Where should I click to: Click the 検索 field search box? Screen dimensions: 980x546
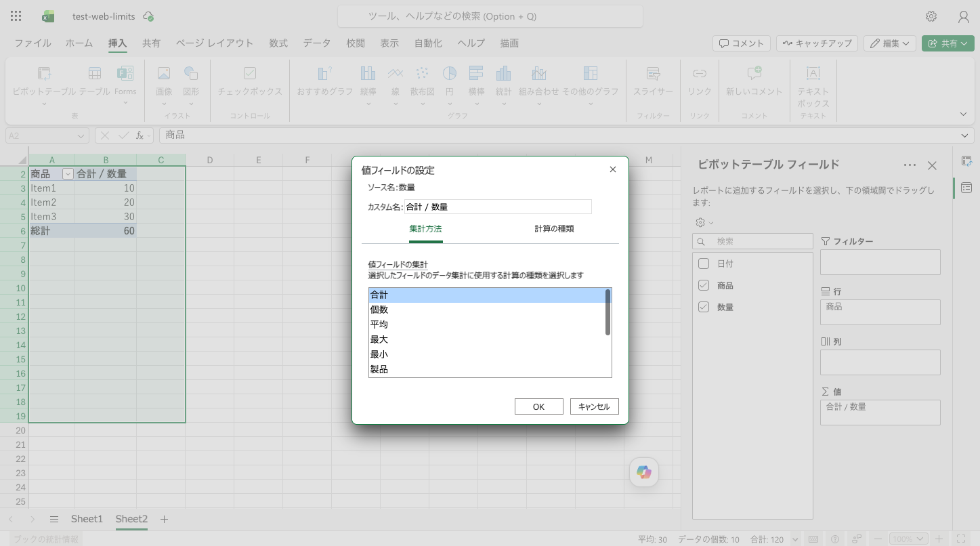752,241
